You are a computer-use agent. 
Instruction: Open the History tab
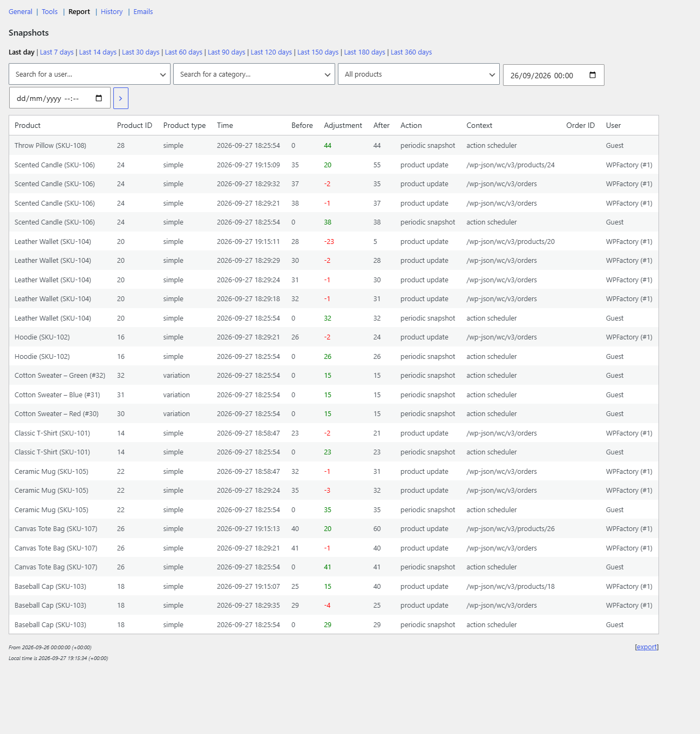[x=112, y=12]
